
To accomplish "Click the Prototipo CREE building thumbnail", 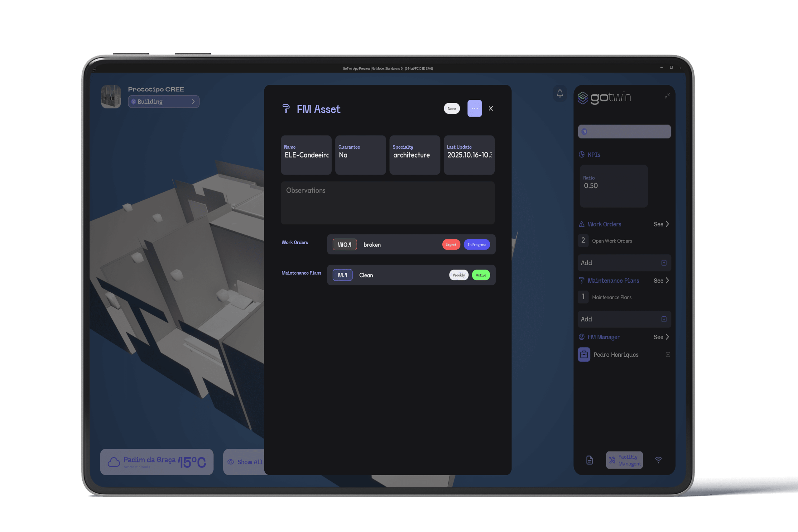I will click(x=111, y=97).
